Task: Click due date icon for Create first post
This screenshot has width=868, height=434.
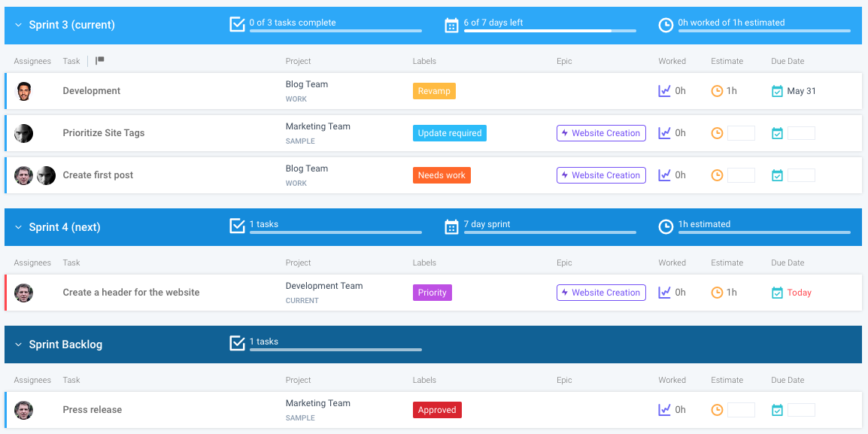Action: click(x=777, y=175)
